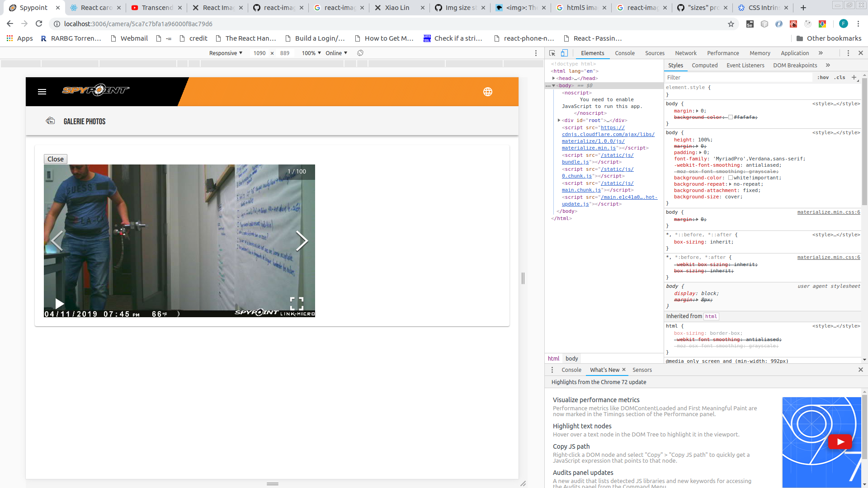
Task: Open the materialize.min.css:6 source link
Action: 828,211
